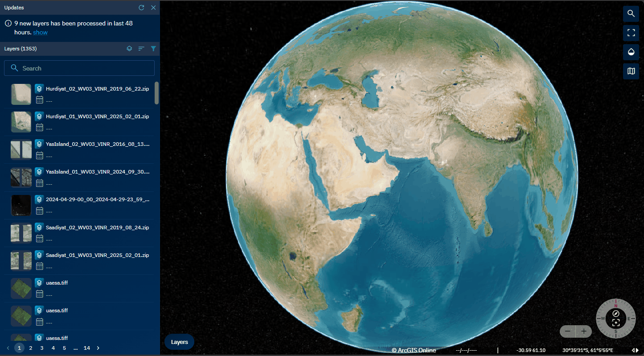Zoom out using the minus control

pos(567,331)
